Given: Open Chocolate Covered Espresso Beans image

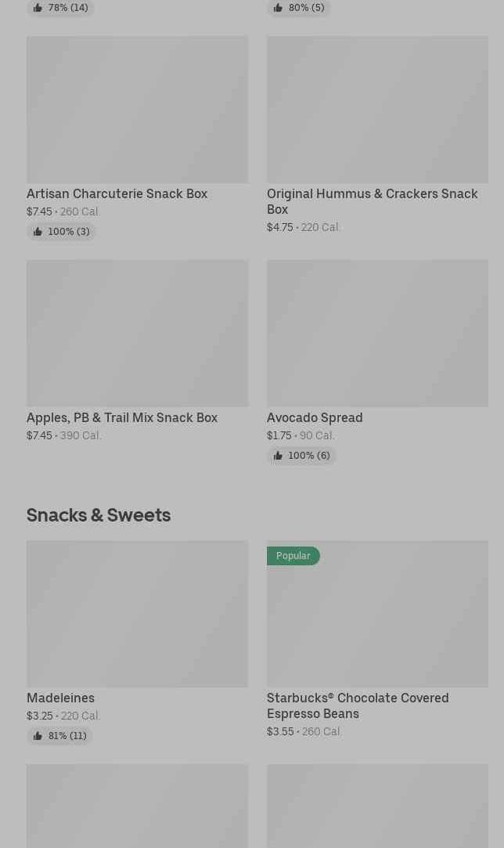Looking at the screenshot, I should 377,619.
